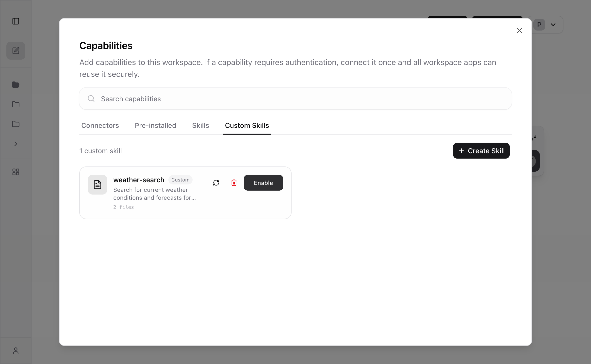Click the document icon on weather-search card
Image resolution: width=591 pixels, height=364 pixels.
click(98, 184)
